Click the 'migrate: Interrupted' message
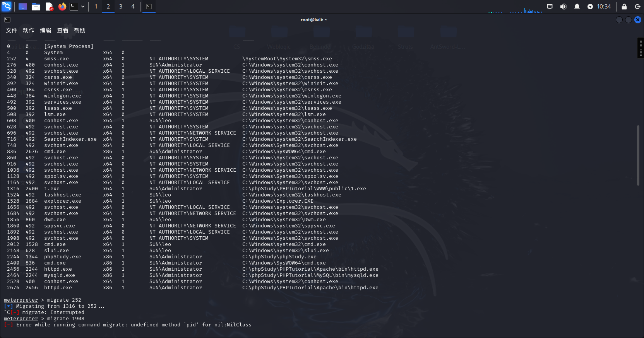Image resolution: width=644 pixels, height=338 pixels. [53, 312]
